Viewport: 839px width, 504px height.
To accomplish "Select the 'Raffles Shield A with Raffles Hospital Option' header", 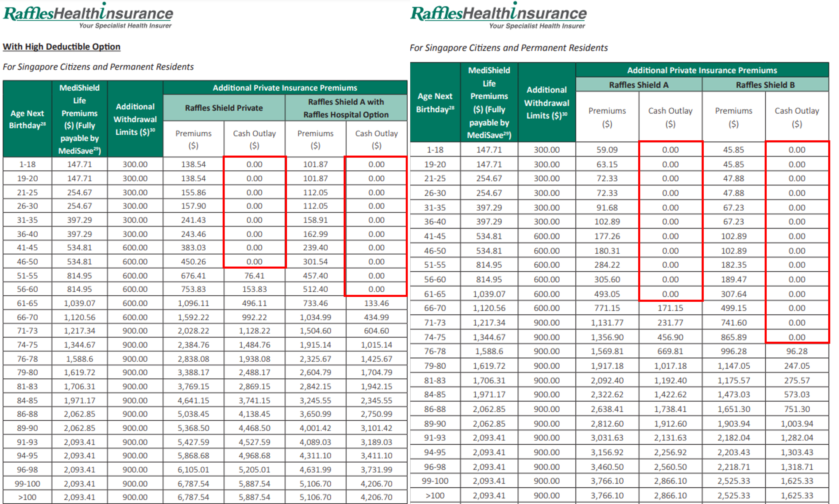I will tap(345, 108).
